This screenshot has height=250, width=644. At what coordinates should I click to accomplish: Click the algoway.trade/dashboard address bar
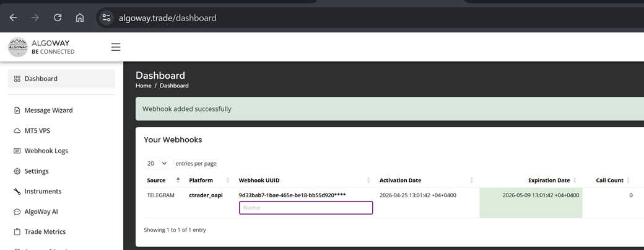pyautogui.click(x=168, y=18)
